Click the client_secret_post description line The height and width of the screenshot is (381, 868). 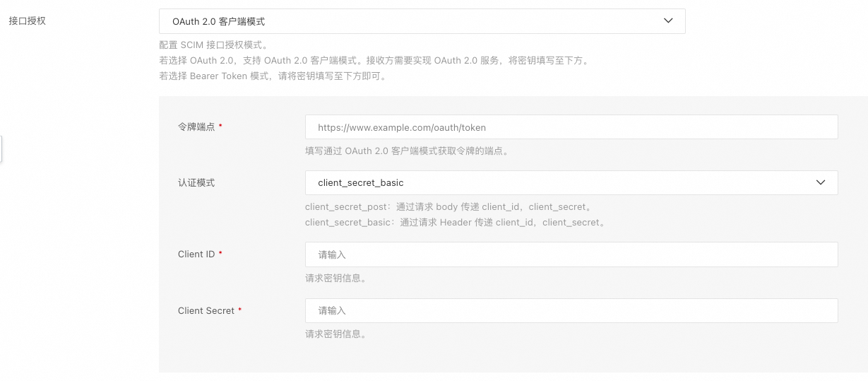448,207
